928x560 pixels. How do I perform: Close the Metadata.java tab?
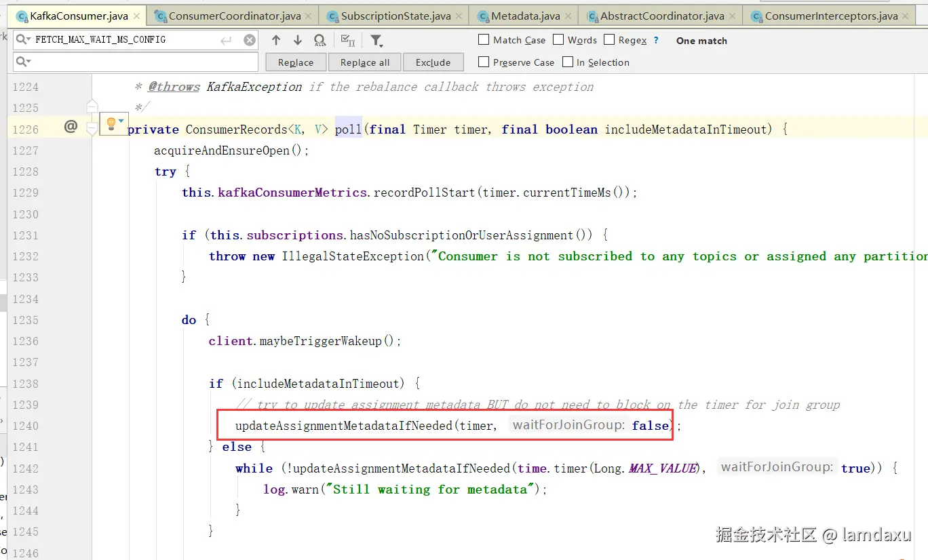[x=566, y=16]
